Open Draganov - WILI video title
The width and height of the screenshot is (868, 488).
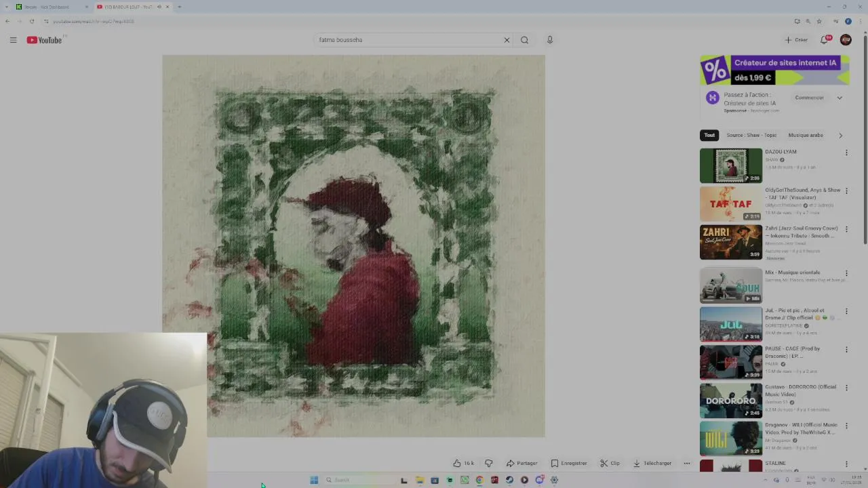[x=800, y=428]
